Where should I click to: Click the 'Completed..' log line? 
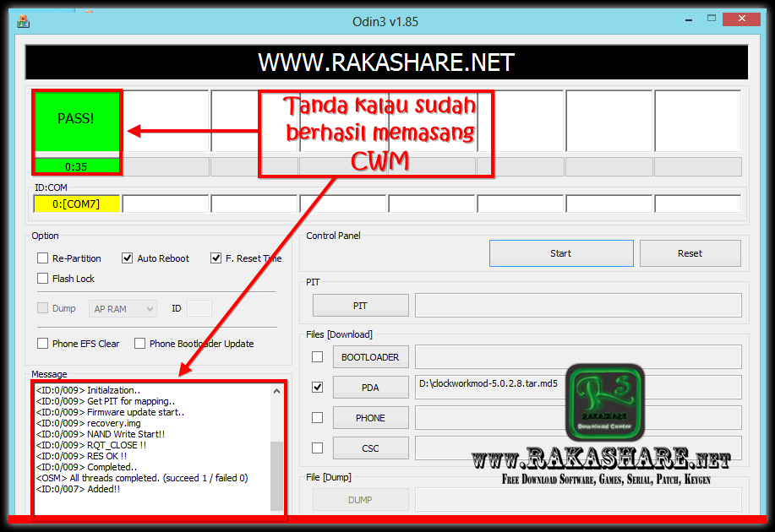pos(86,467)
